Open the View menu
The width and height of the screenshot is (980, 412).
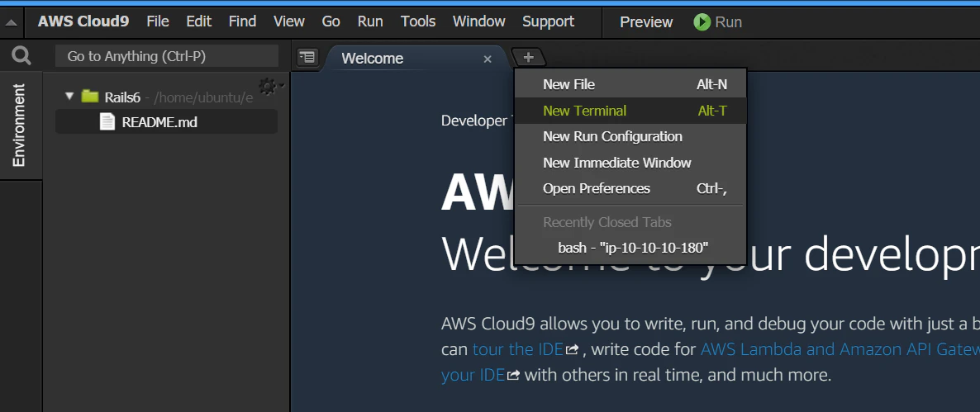coord(288,21)
